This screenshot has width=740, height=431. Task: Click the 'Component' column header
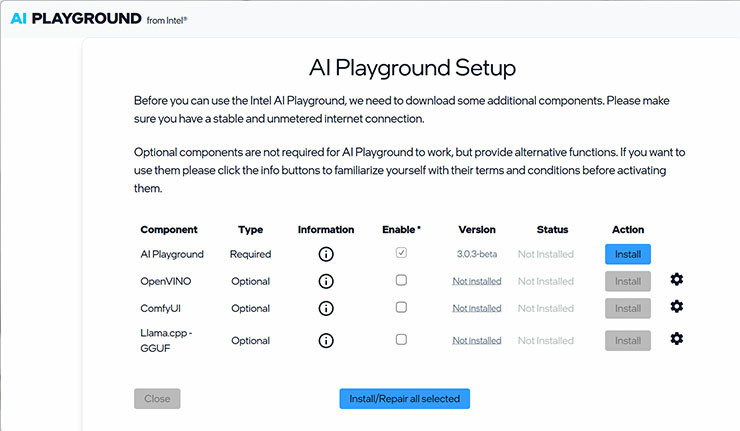tap(169, 230)
